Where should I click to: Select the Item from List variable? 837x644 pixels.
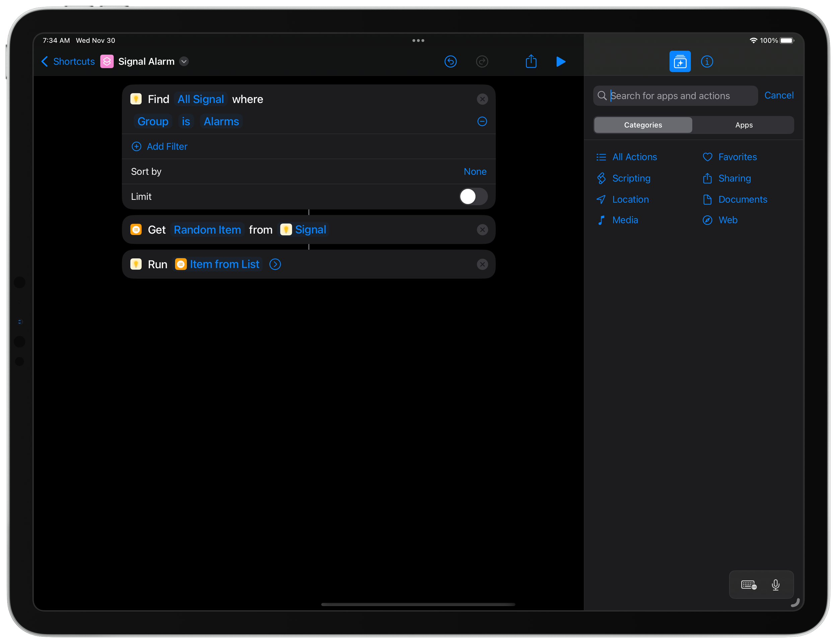(217, 264)
